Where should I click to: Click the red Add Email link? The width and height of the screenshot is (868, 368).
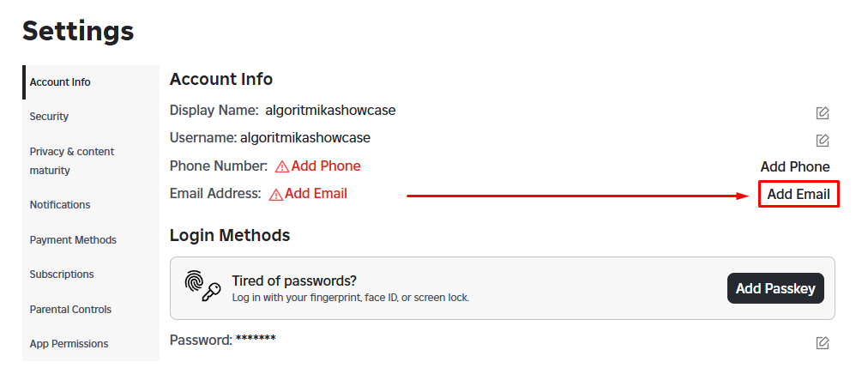tap(316, 194)
